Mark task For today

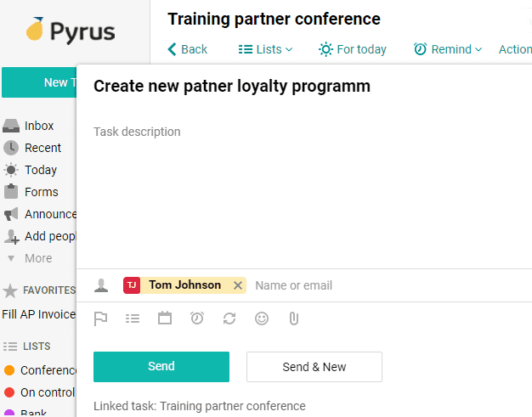click(x=353, y=49)
